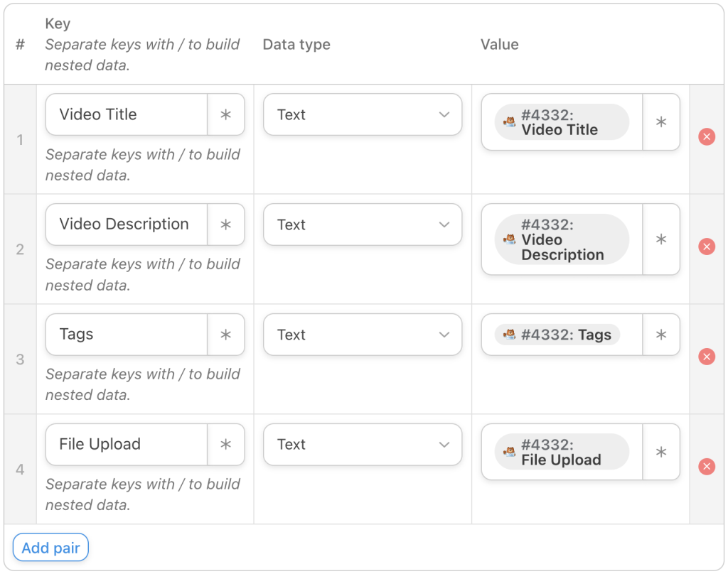Viewport: 728px width, 574px height.
Task: Select the #4332: Video Title mapping pill
Action: pyautogui.click(x=559, y=121)
